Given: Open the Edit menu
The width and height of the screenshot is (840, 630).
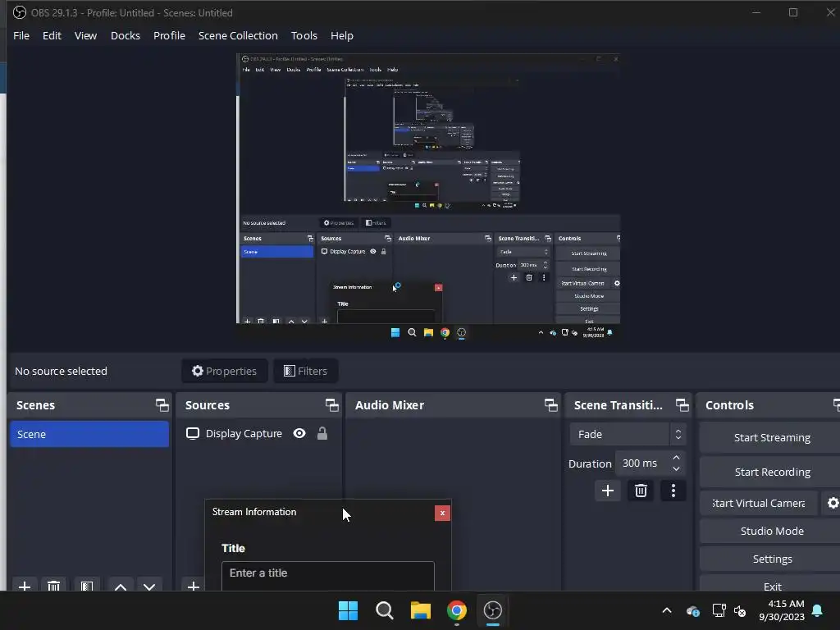Looking at the screenshot, I should pyautogui.click(x=52, y=35).
